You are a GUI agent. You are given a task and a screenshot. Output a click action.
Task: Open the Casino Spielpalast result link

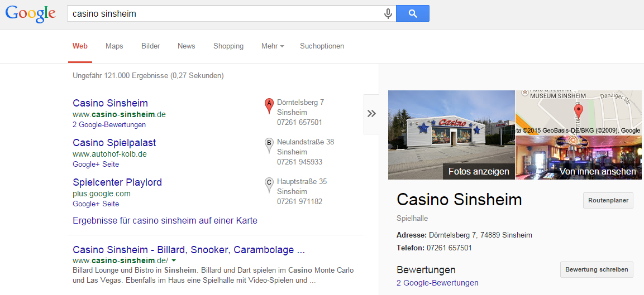click(114, 143)
